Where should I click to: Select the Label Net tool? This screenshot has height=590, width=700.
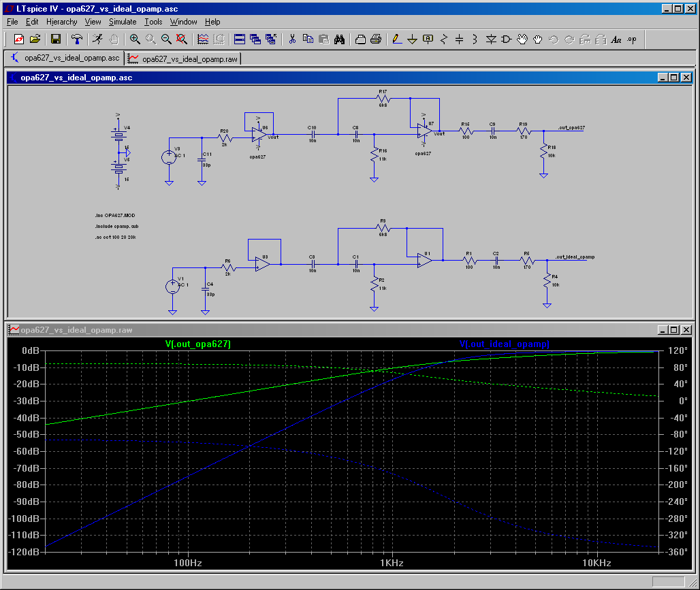tap(428, 39)
